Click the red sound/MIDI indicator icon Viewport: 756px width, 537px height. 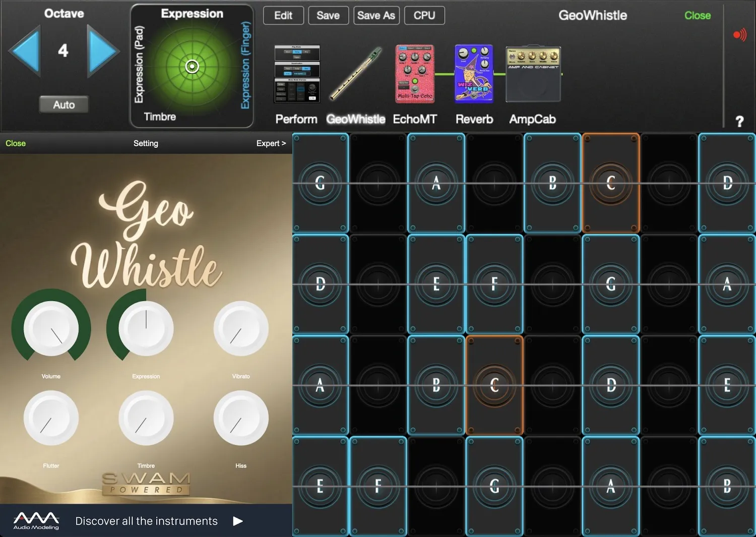739,35
